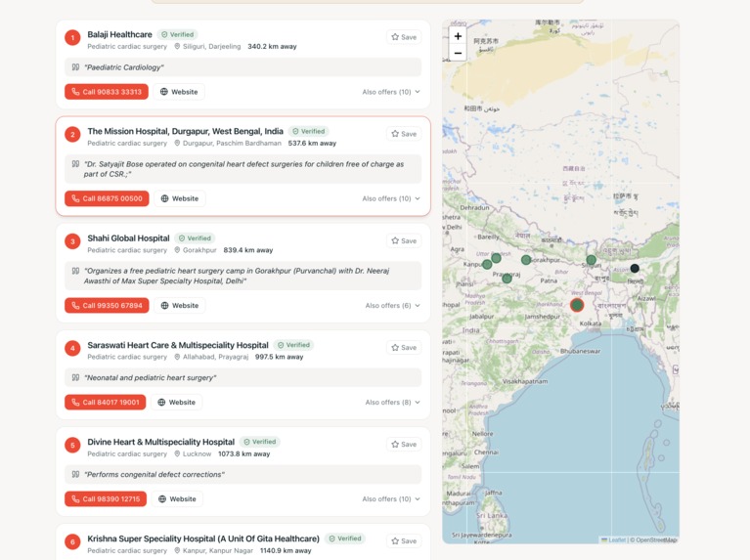Call 99350 67894 for Shahi Global
Viewport: 750px width, 560px height.
107,306
